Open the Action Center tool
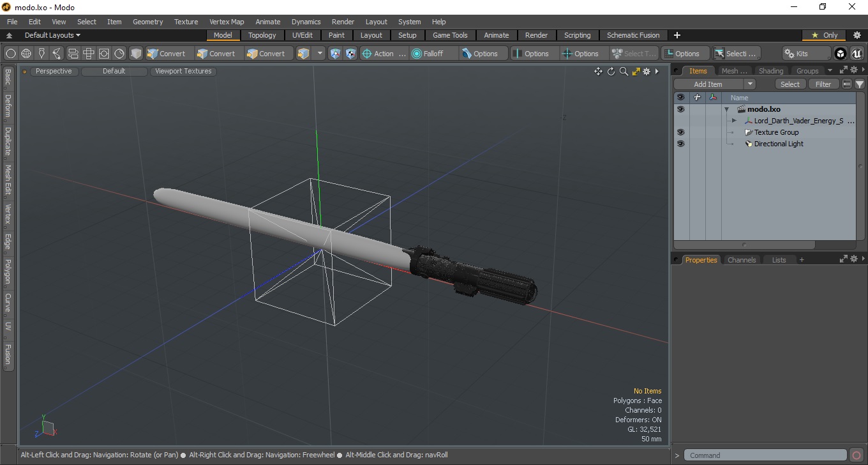 tap(384, 54)
